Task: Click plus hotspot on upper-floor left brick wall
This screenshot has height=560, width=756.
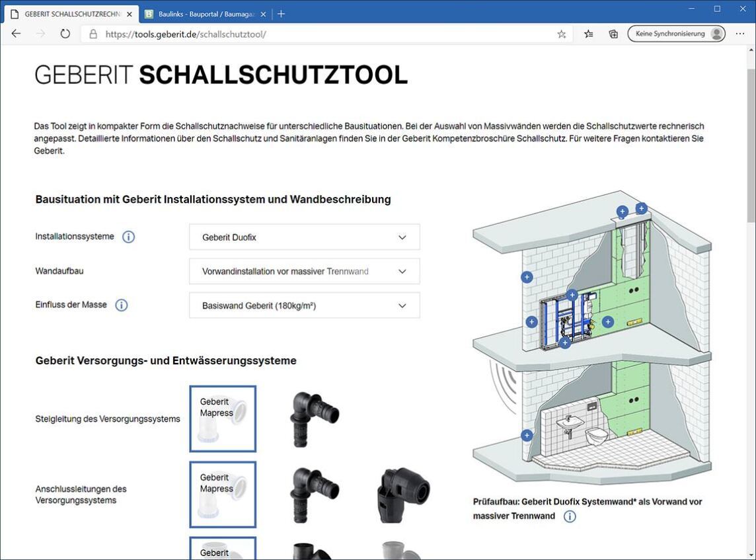Action: pyautogui.click(x=527, y=277)
